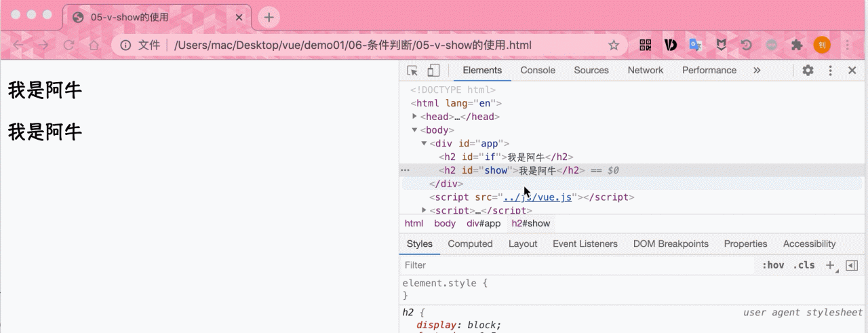868x333 pixels.
Task: Select div#app in the breadcrumb
Action: [484, 223]
